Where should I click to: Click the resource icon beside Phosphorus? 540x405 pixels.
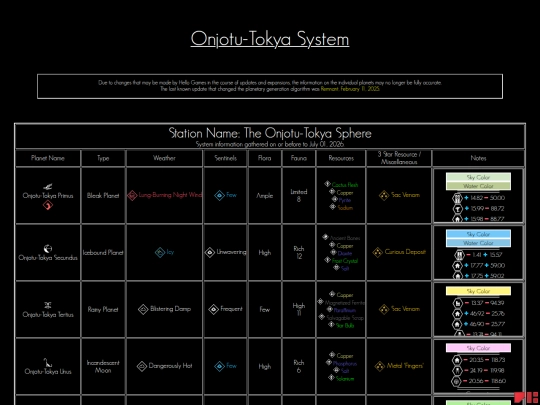tap(328, 362)
